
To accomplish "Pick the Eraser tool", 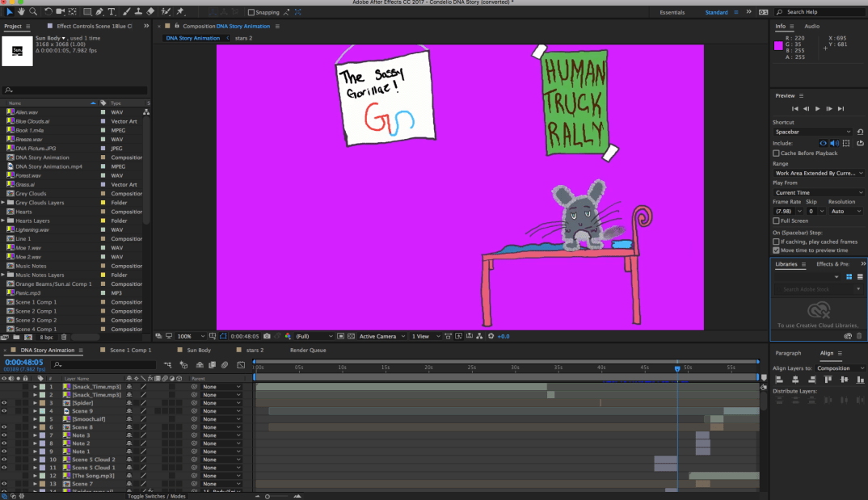I will point(150,12).
